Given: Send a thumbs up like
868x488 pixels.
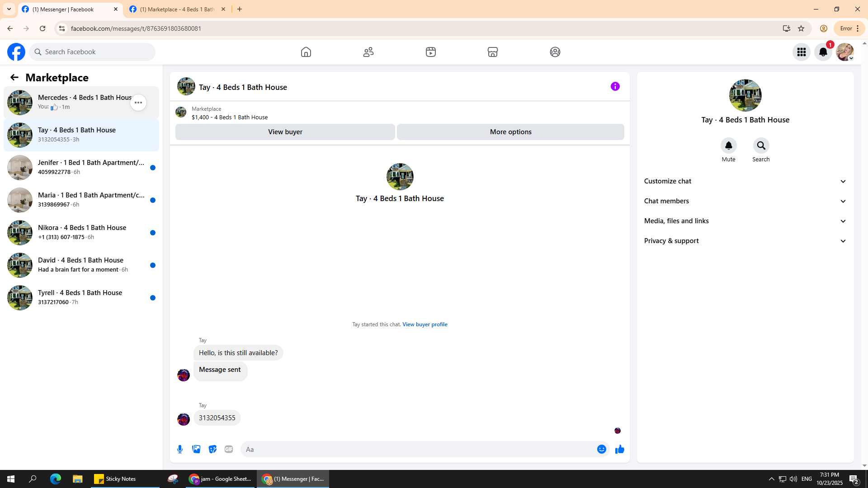Looking at the screenshot, I should (x=619, y=449).
